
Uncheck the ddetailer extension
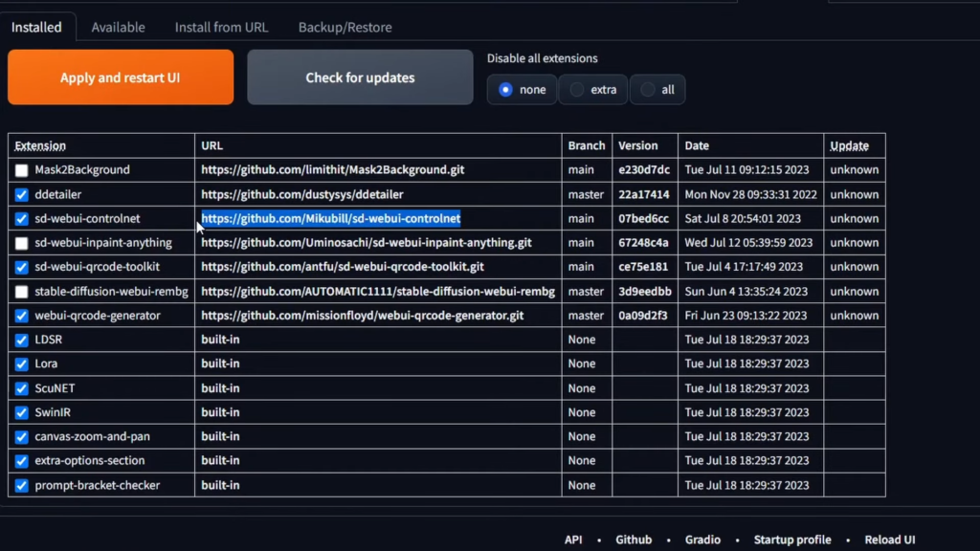(22, 194)
